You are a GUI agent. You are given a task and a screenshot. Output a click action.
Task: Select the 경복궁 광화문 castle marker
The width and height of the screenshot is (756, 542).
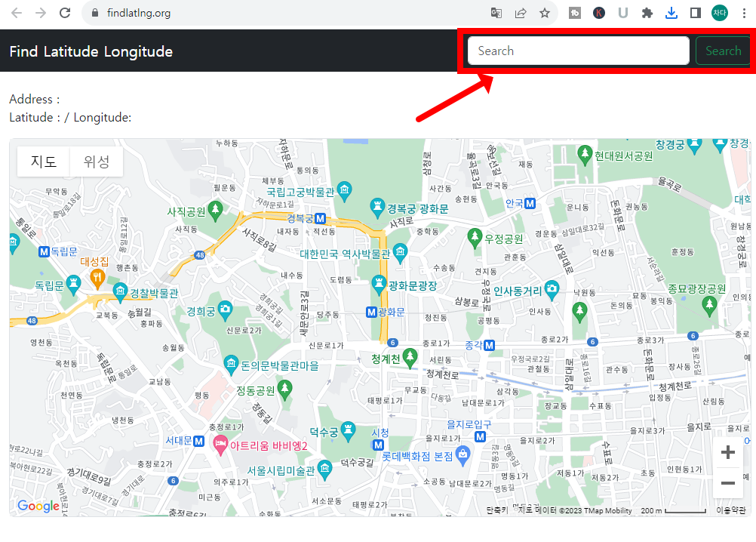[x=377, y=208]
